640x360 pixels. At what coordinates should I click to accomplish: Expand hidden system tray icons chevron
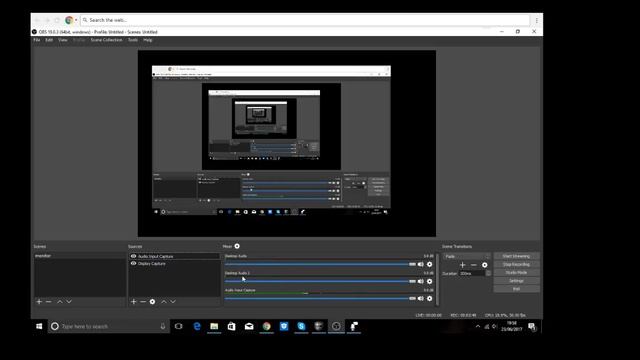[x=478, y=326]
